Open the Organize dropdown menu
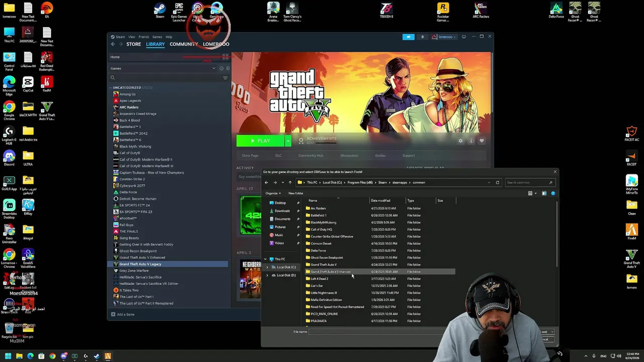 273,194
